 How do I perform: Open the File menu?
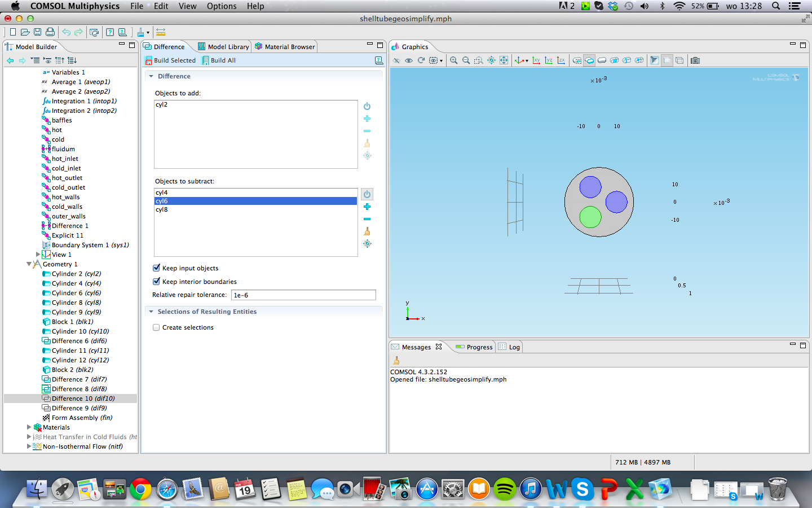pyautogui.click(x=136, y=6)
